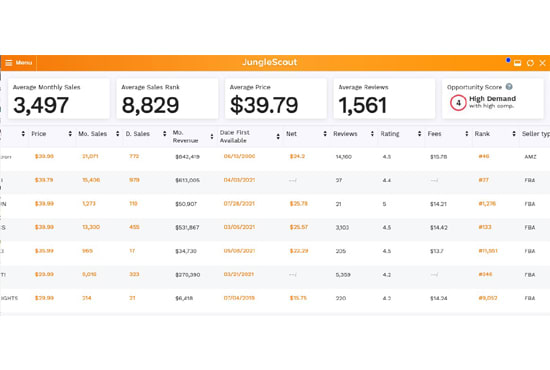Click the D. Sales column header

point(138,134)
